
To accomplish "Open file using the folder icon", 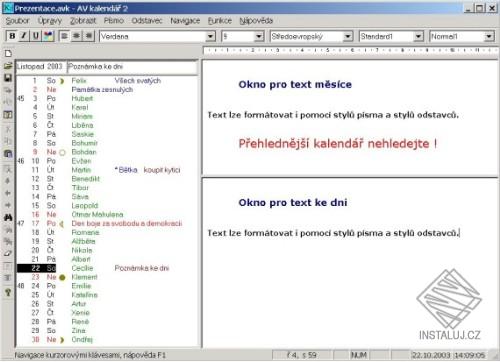I will 8,66.
